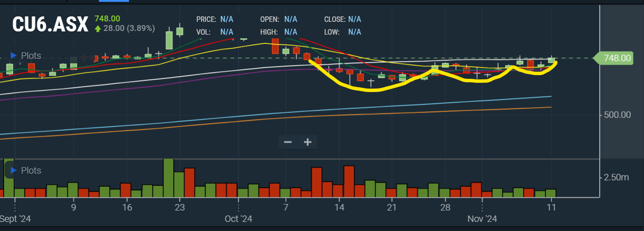Image resolution: width=644 pixels, height=231 pixels.
Task: Click the LOW N/A readout
Action: click(x=343, y=32)
